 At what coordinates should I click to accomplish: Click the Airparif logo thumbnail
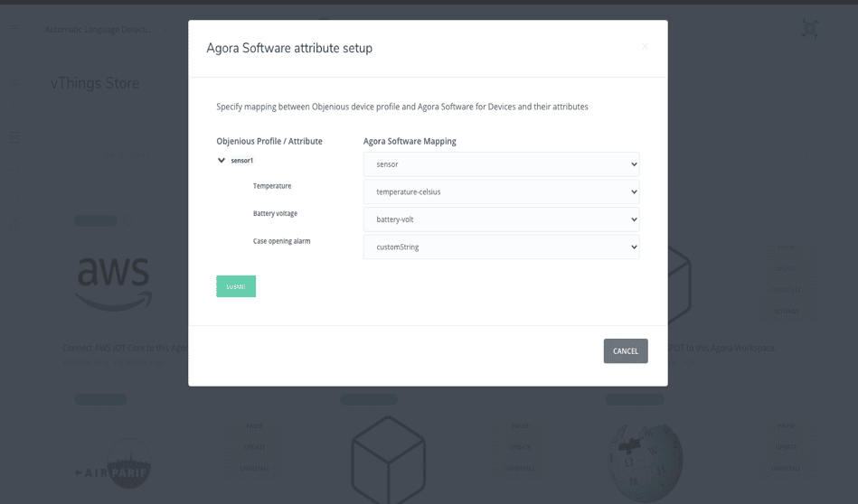point(114,464)
